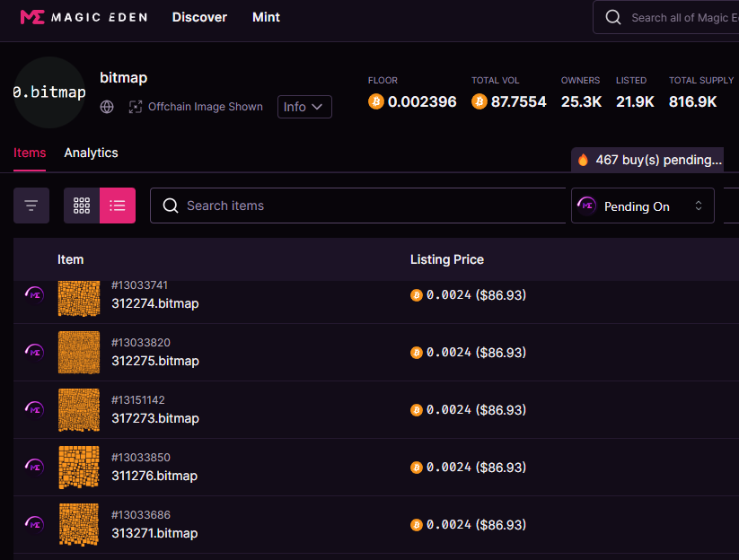The width and height of the screenshot is (739, 560).
Task: Click the Item column header
Action: [x=71, y=259]
